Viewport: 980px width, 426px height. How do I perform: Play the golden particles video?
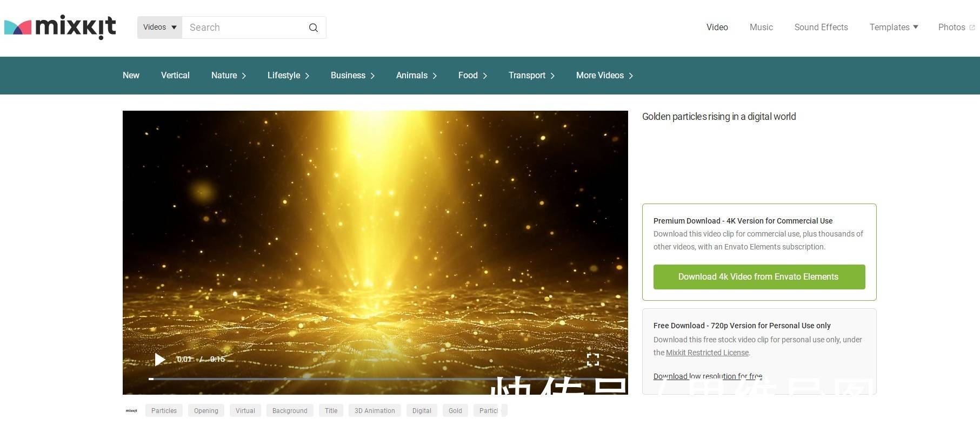[159, 360]
